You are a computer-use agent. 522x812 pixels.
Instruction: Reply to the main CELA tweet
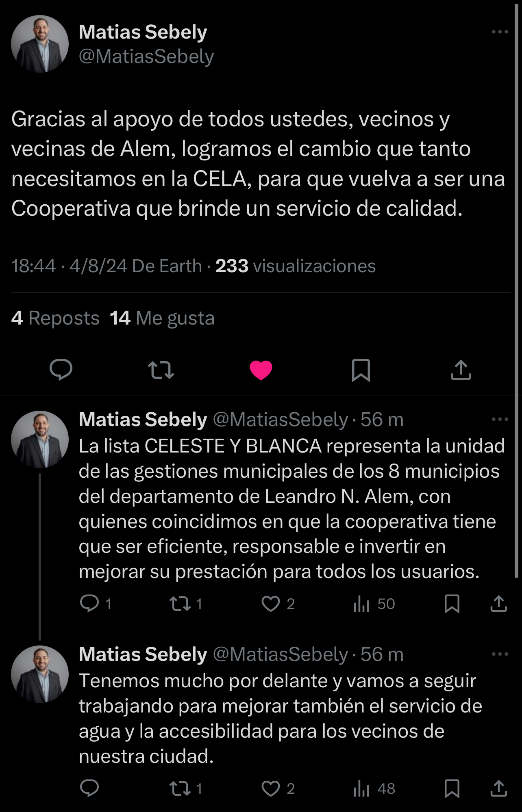tap(61, 370)
